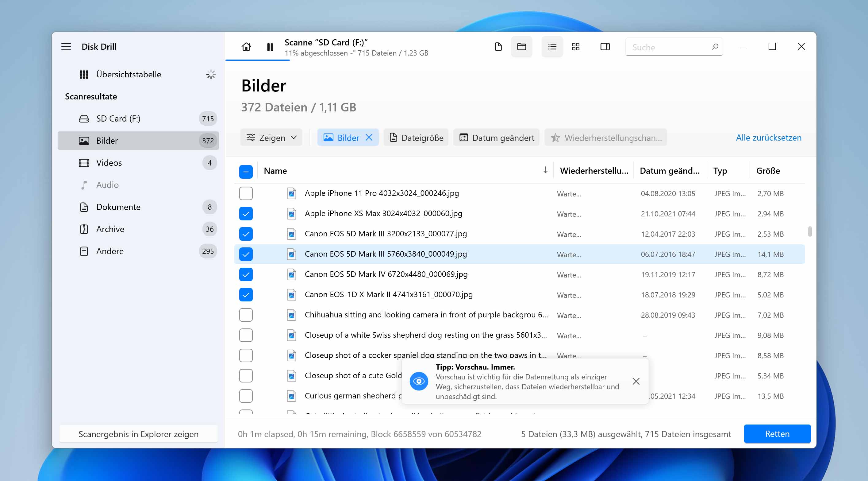Sort by Wiederherstellu... column

point(594,171)
